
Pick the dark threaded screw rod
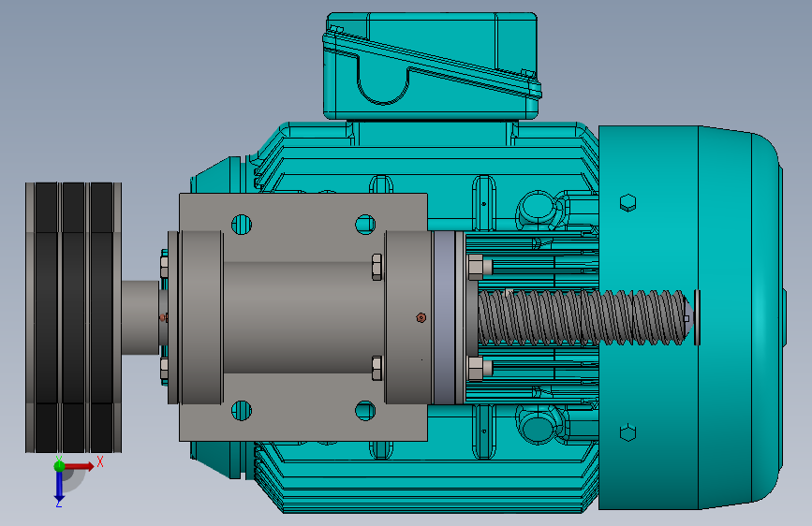(x=583, y=317)
